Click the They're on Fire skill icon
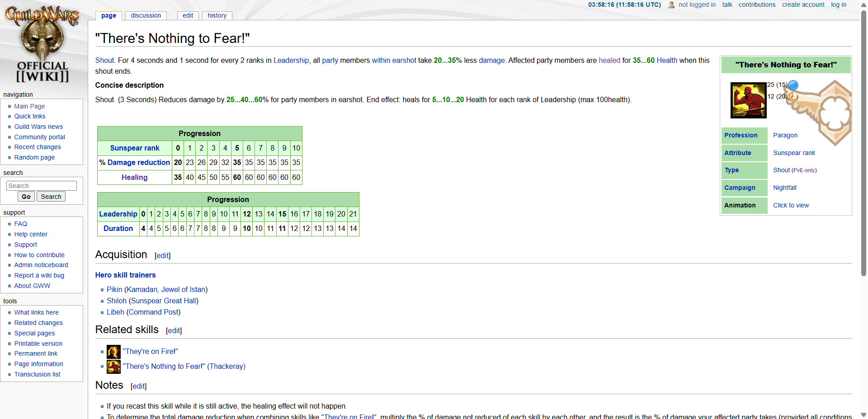The width and height of the screenshot is (868, 419). click(x=113, y=352)
